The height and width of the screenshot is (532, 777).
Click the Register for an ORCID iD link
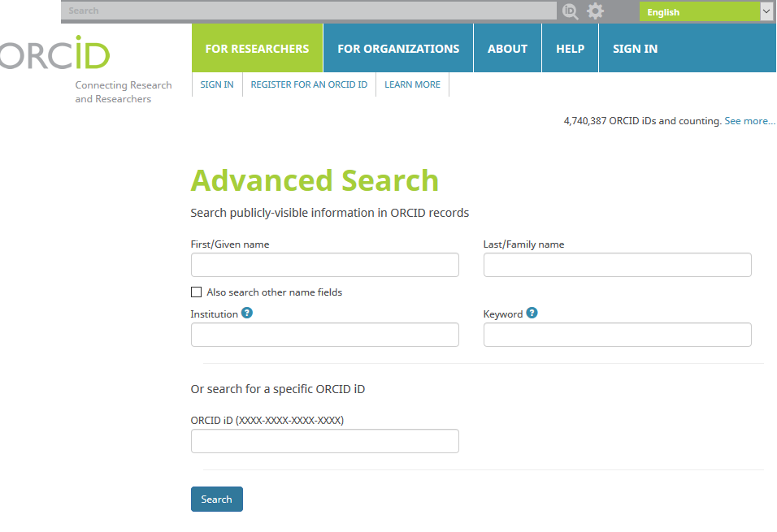coord(309,84)
